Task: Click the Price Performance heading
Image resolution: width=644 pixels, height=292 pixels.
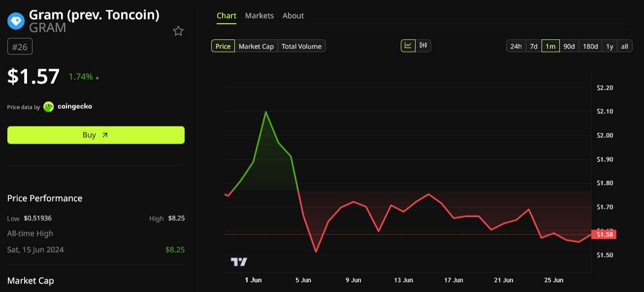Action: point(45,198)
